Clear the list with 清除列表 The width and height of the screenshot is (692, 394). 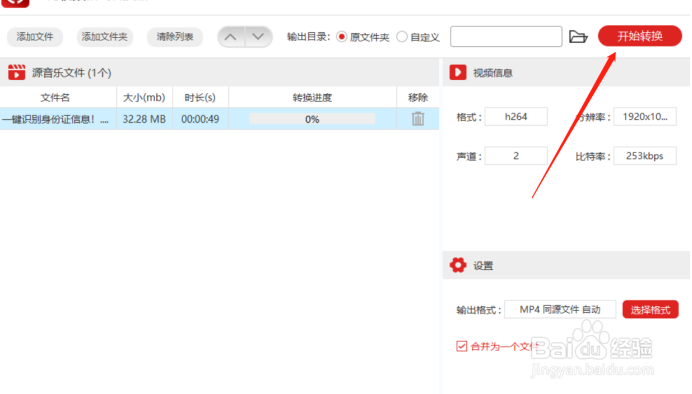[x=175, y=37]
